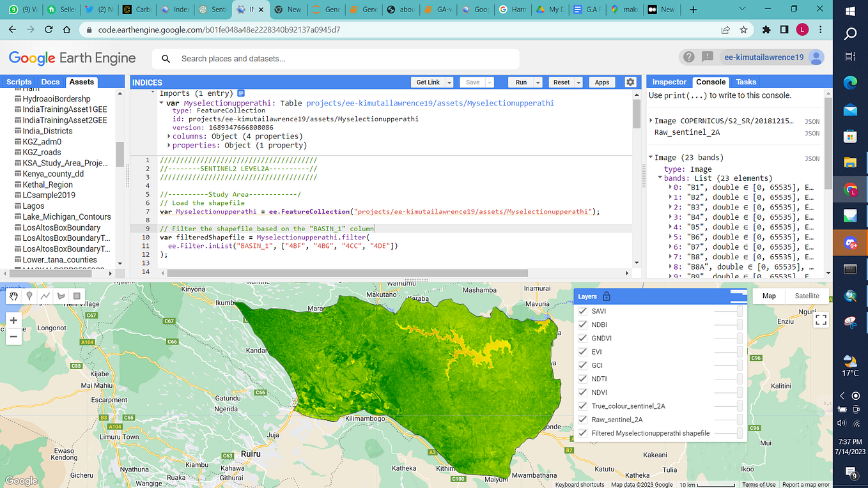Viewport: 868px width, 488px height.
Task: Switch to the Inspector tab
Action: pos(669,82)
